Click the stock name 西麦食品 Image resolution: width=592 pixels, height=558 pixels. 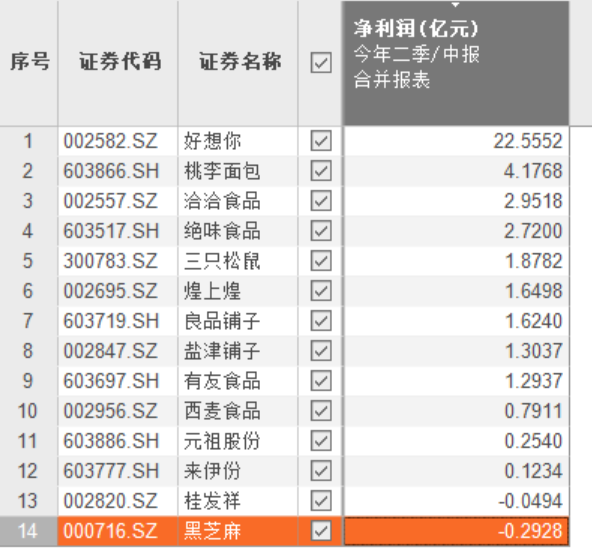pos(222,411)
